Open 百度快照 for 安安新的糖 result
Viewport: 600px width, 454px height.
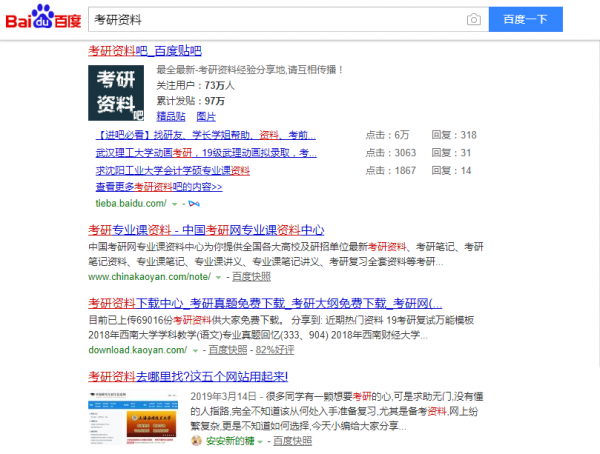pos(292,441)
